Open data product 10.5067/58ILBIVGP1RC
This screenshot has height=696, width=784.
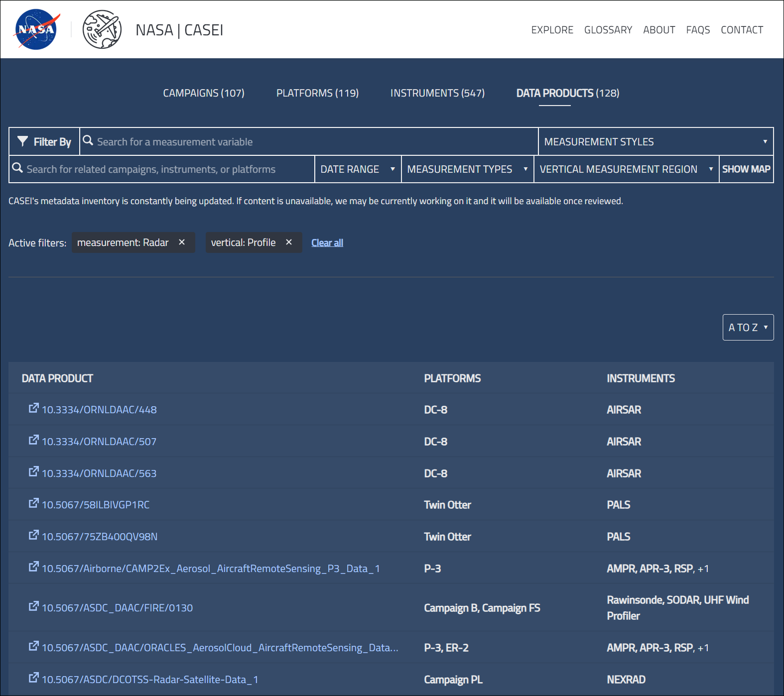click(96, 505)
